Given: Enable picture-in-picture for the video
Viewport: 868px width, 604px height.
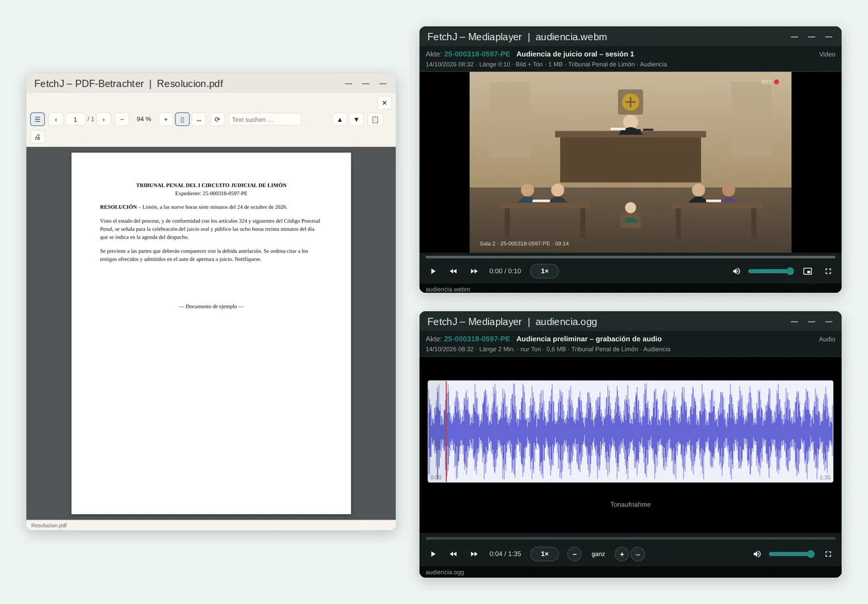Looking at the screenshot, I should tap(807, 271).
